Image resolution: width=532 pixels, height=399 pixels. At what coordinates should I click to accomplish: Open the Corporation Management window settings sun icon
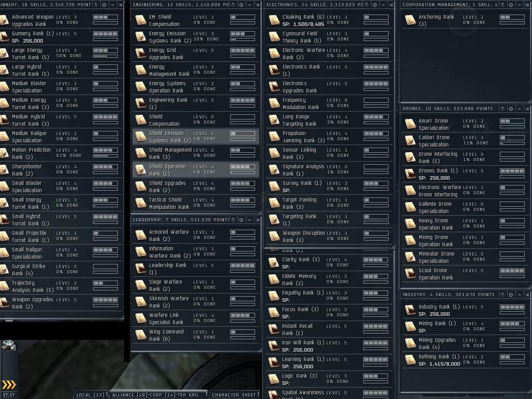click(x=502, y=5)
